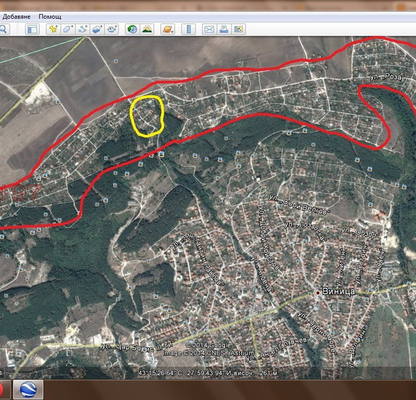Viewport: 416px width, 400px height.
Task: Click the Record a Tour icon
Action: point(112,29)
